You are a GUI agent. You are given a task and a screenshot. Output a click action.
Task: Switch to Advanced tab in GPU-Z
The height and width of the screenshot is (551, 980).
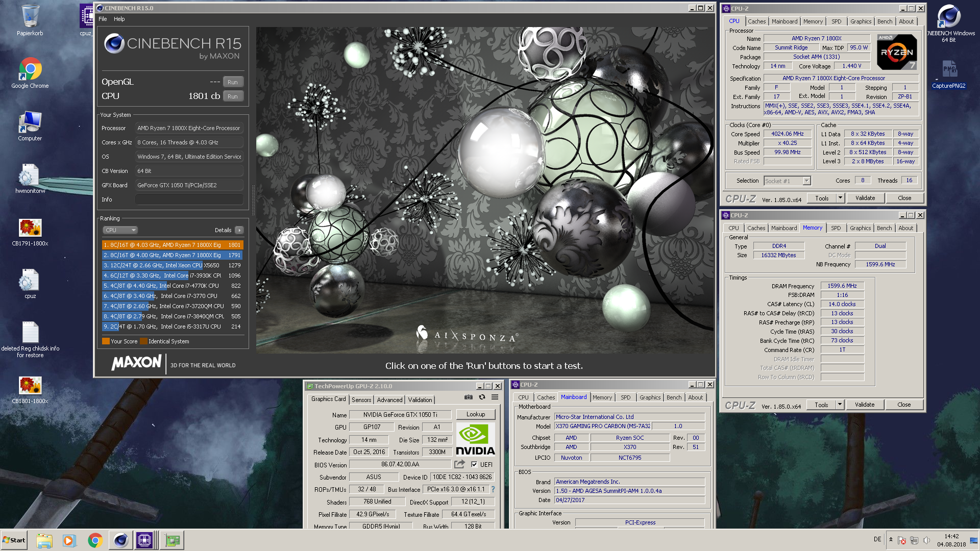389,399
